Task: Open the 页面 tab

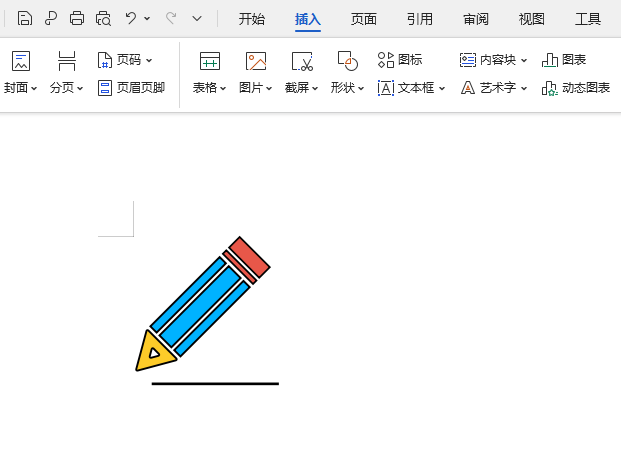Action: pyautogui.click(x=364, y=19)
